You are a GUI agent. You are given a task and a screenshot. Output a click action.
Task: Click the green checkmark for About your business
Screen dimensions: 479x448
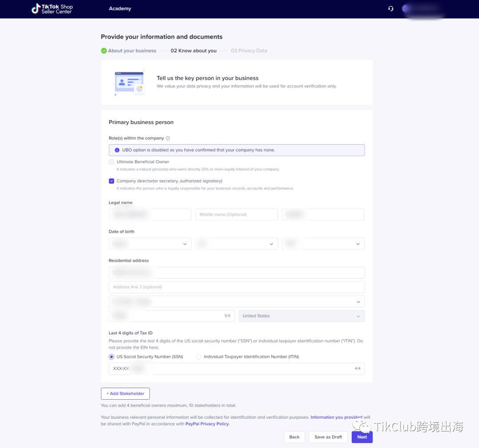coord(104,51)
